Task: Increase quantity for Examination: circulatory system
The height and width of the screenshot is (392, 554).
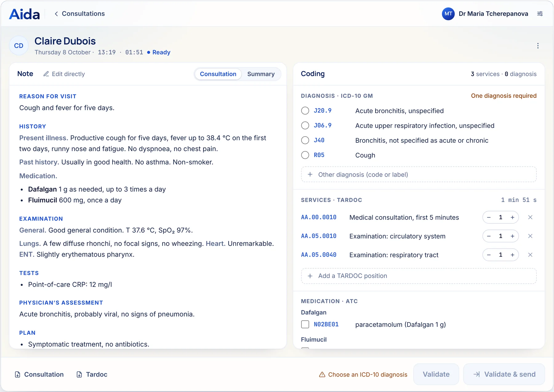Action: (512, 236)
